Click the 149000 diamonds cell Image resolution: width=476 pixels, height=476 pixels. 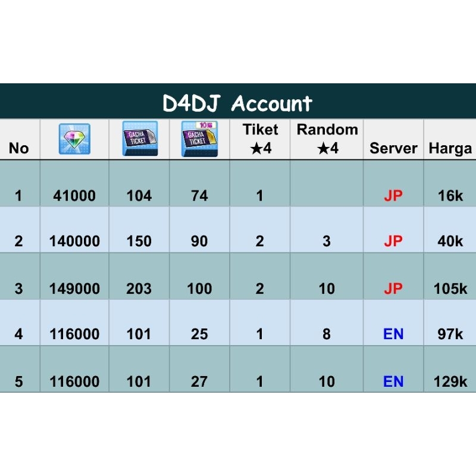click(x=74, y=289)
